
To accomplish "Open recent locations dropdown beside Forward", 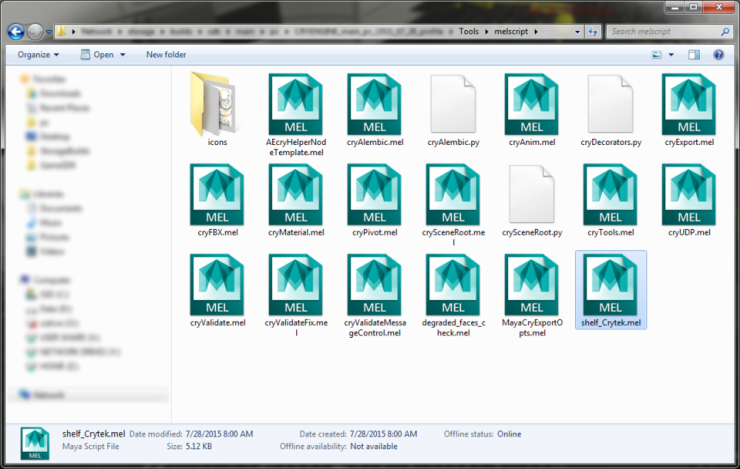I will point(49,32).
